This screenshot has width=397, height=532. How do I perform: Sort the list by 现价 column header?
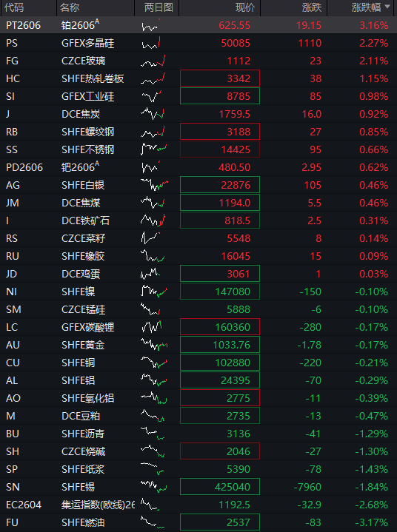pyautogui.click(x=245, y=7)
